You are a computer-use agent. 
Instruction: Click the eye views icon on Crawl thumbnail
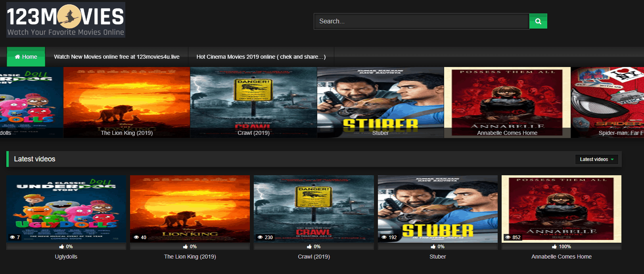pyautogui.click(x=260, y=238)
